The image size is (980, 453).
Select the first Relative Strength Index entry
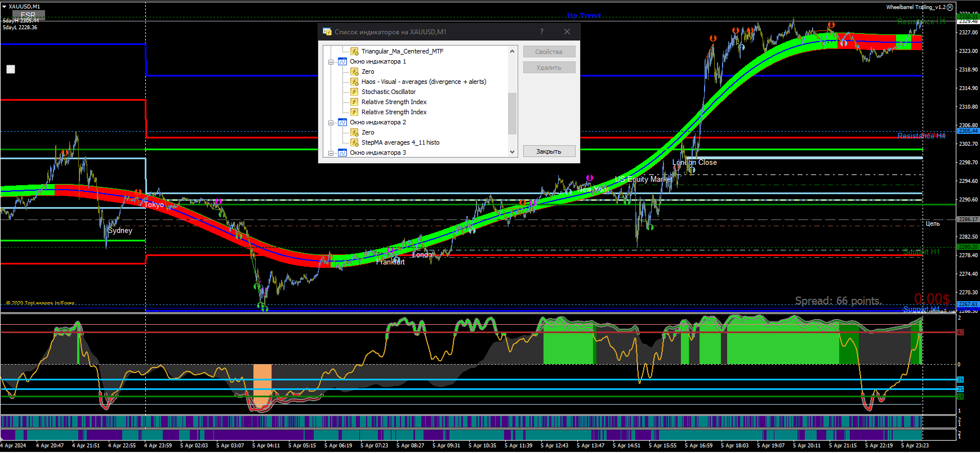(394, 102)
